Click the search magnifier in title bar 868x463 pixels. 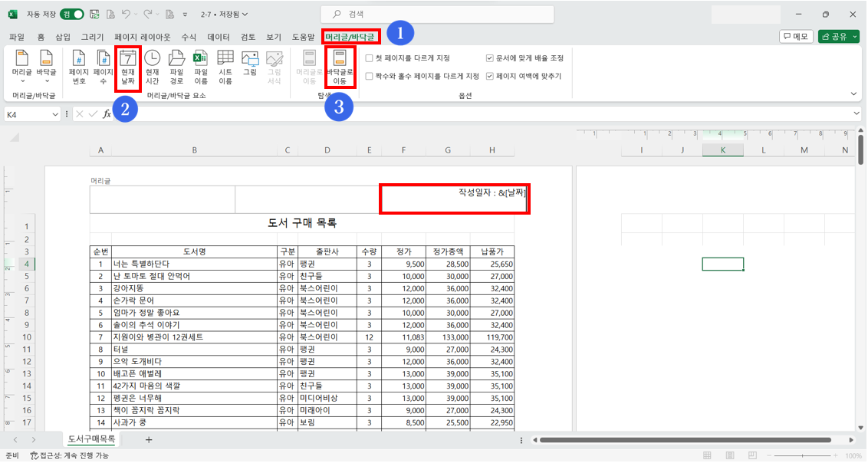coord(337,15)
